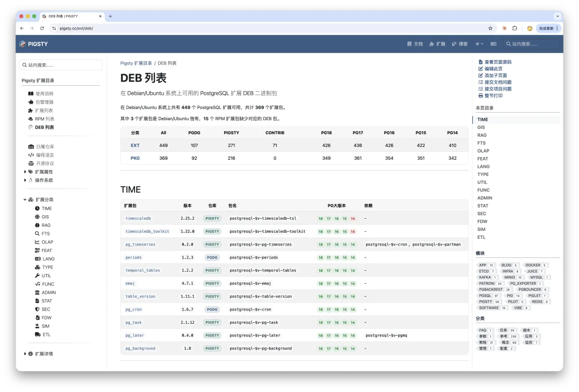Click the EXT row link in summary table
This screenshot has width=579, height=392.
click(135, 145)
